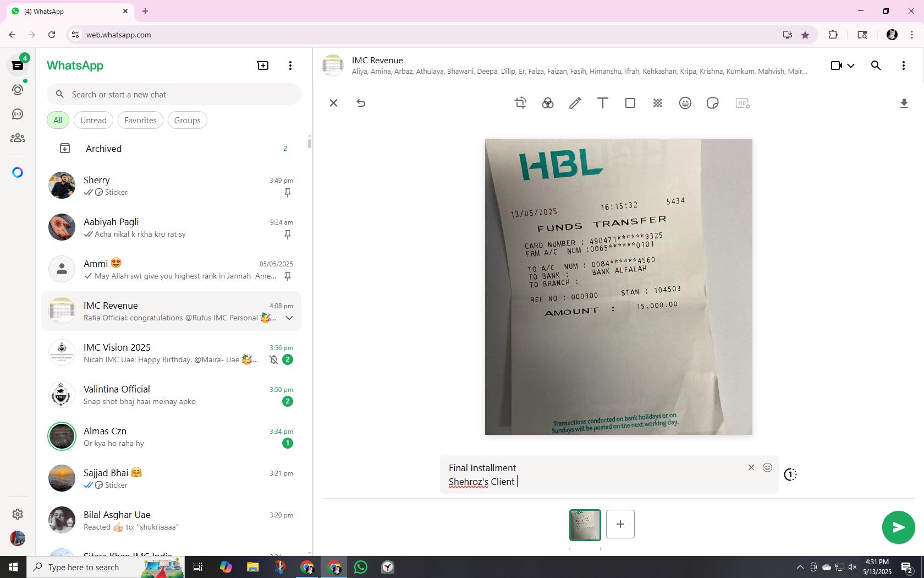Image resolution: width=924 pixels, height=578 pixels.
Task: Select the blur pixelate tool
Action: (658, 103)
